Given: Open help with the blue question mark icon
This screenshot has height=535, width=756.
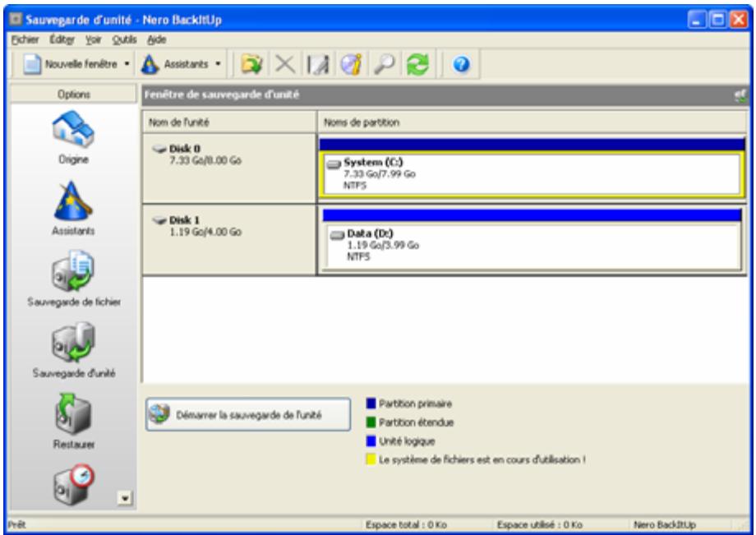Looking at the screenshot, I should (x=462, y=64).
